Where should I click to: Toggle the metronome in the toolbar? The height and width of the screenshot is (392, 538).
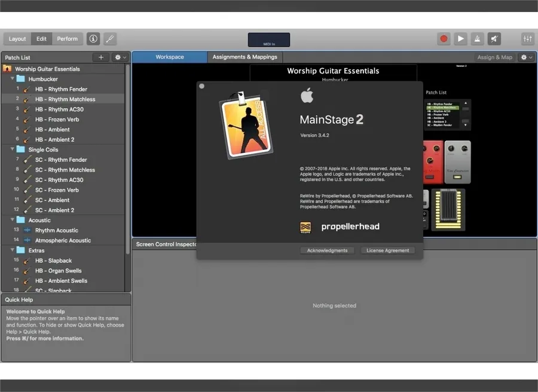click(477, 39)
